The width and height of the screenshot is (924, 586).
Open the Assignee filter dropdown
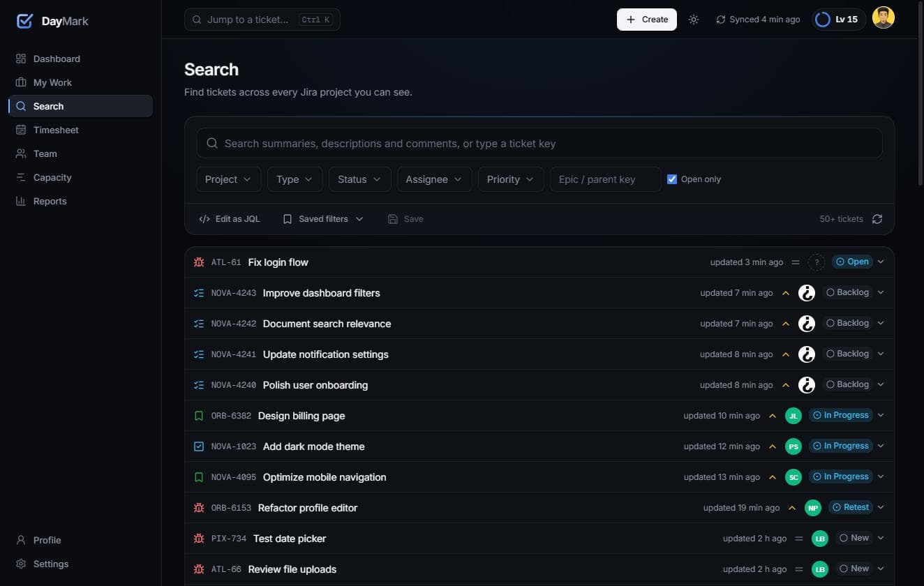tap(435, 179)
